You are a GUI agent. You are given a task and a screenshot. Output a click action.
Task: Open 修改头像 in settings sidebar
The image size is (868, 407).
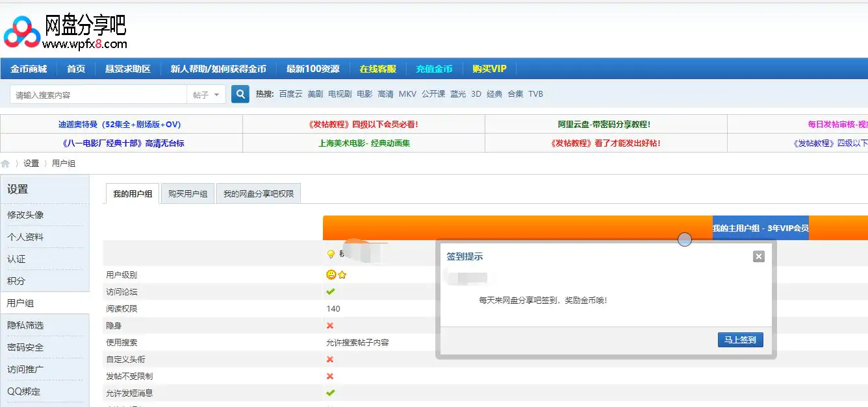pyautogui.click(x=25, y=215)
